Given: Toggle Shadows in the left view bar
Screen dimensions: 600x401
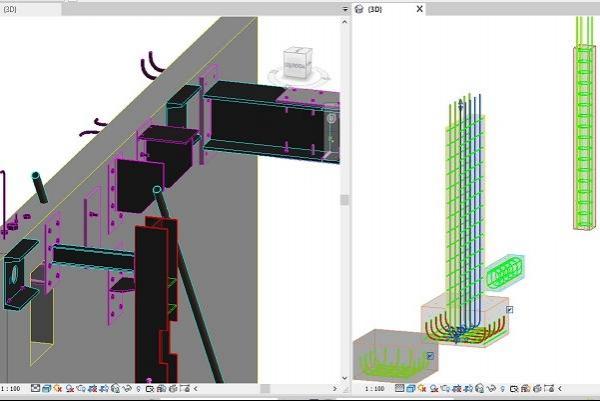Looking at the screenshot, I should click(x=69, y=388).
